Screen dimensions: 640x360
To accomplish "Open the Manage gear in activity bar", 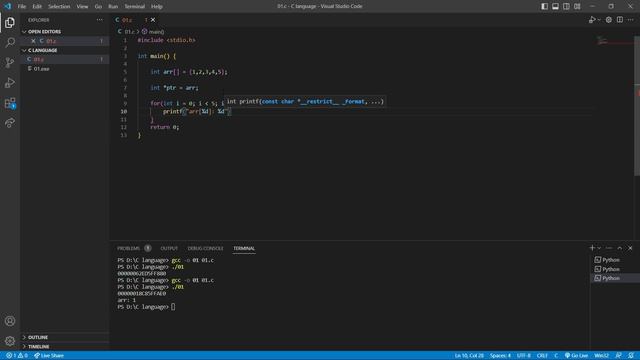I will click(10, 341).
